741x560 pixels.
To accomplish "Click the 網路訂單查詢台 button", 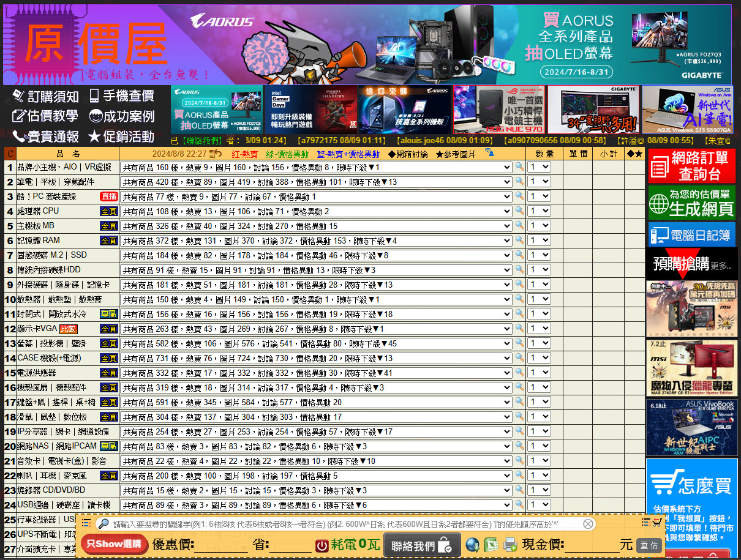I will (x=691, y=166).
